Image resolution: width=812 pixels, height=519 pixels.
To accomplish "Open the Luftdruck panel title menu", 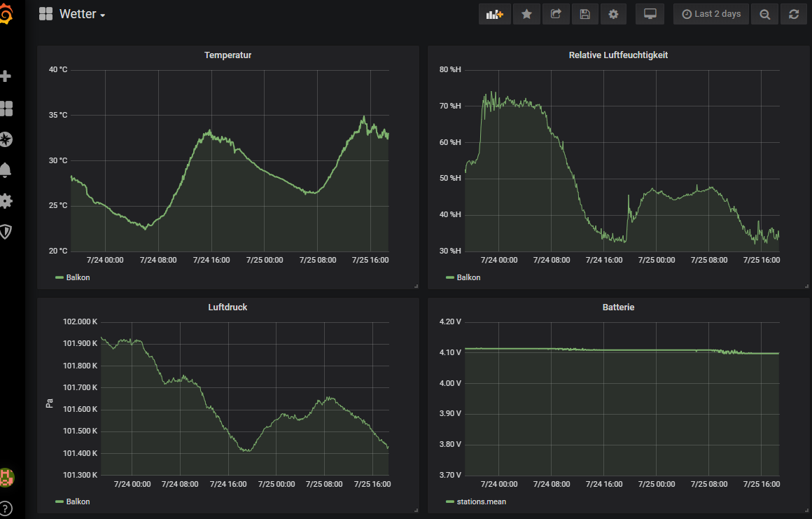I will [228, 307].
